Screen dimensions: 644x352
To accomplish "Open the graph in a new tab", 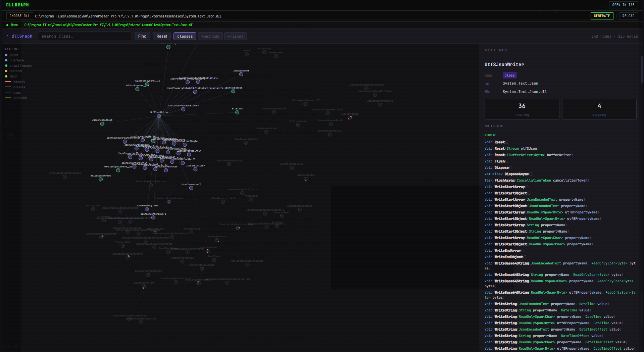I will click(x=623, y=5).
